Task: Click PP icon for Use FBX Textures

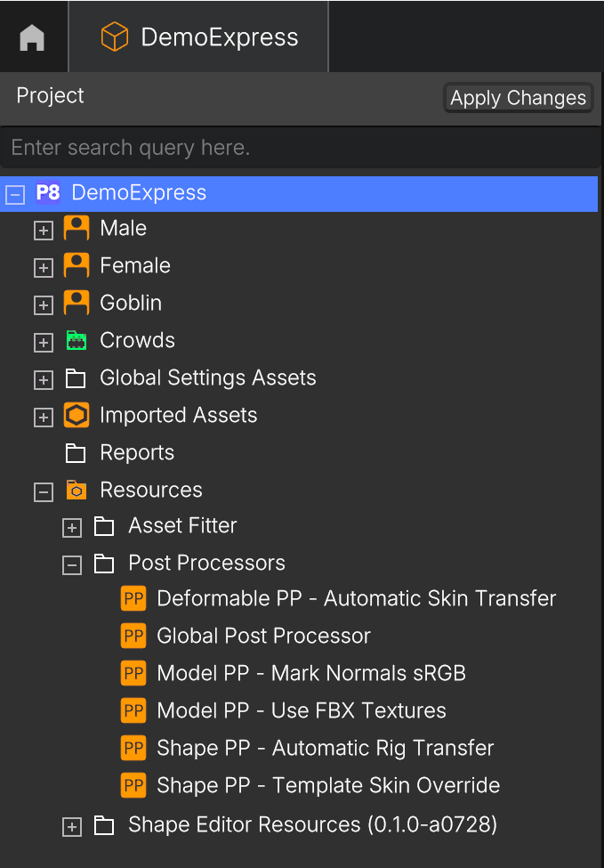Action: pyautogui.click(x=133, y=710)
